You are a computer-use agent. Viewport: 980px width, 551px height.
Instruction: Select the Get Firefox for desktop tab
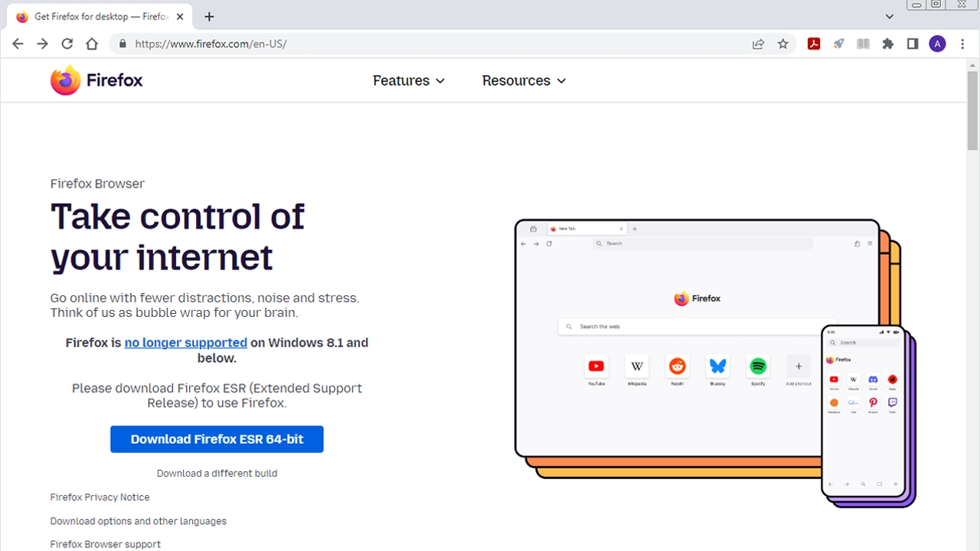pyautogui.click(x=96, y=16)
